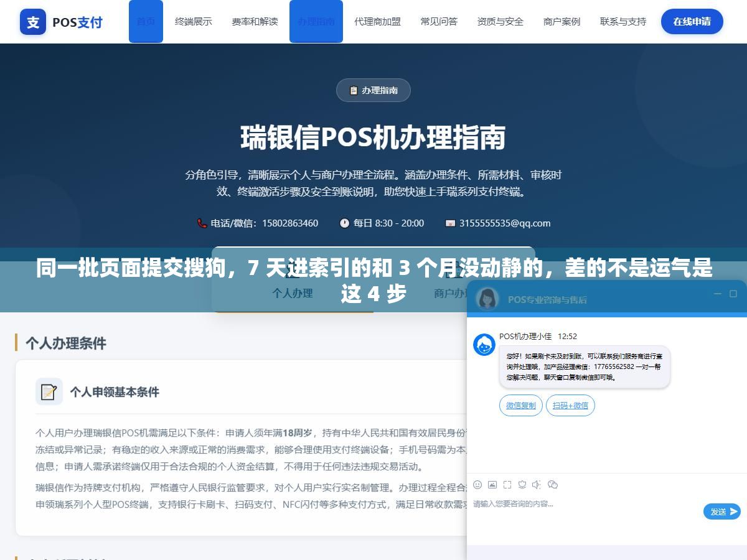This screenshot has height=560, width=747.
Task: Click the screenshot capture icon in chat
Action: pos(507,484)
